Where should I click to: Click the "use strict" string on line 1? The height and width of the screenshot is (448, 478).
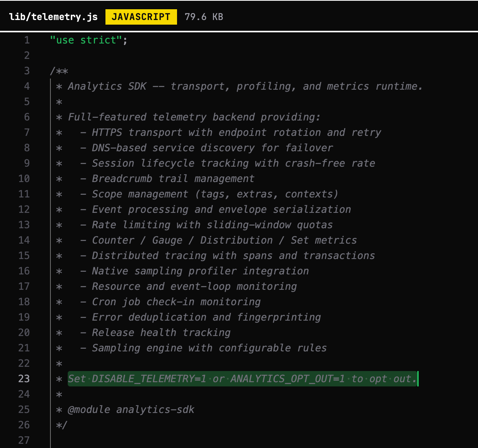point(86,40)
